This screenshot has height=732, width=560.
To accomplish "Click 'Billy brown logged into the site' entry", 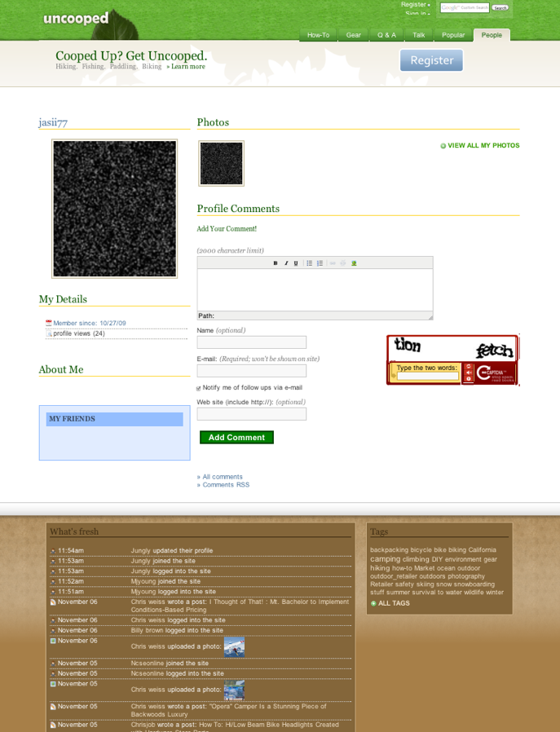I will [177, 631].
